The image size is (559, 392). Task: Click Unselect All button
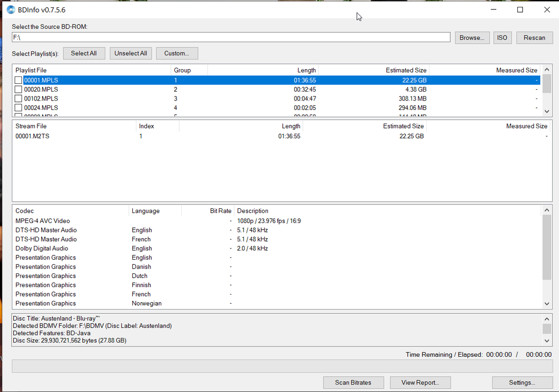[x=130, y=53]
